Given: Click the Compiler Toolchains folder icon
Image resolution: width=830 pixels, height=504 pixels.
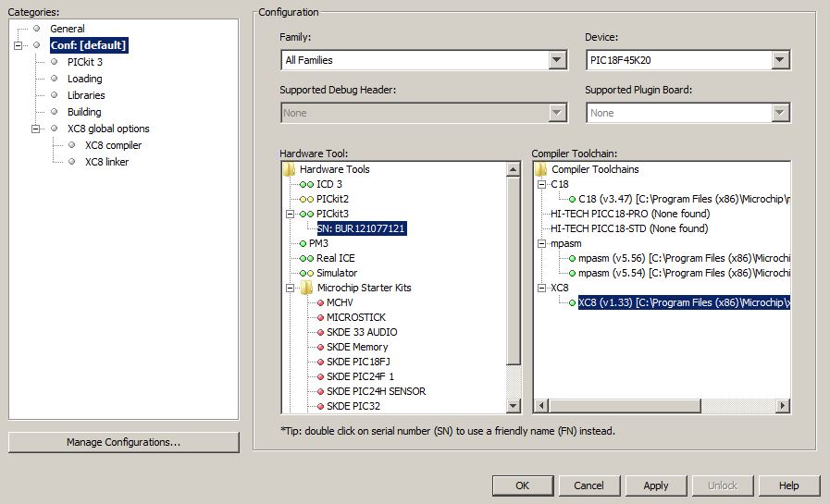Looking at the screenshot, I should [540, 169].
